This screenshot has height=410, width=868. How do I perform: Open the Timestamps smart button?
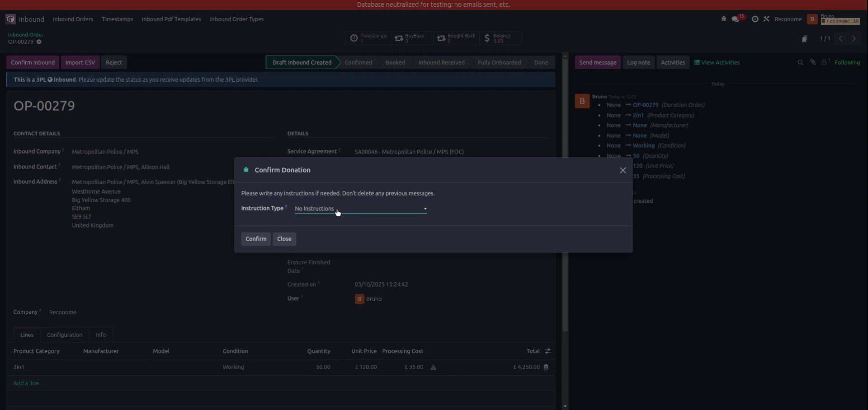point(368,38)
